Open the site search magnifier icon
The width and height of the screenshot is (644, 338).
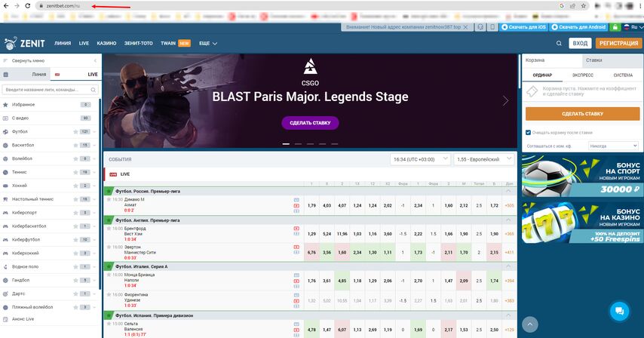point(559,43)
